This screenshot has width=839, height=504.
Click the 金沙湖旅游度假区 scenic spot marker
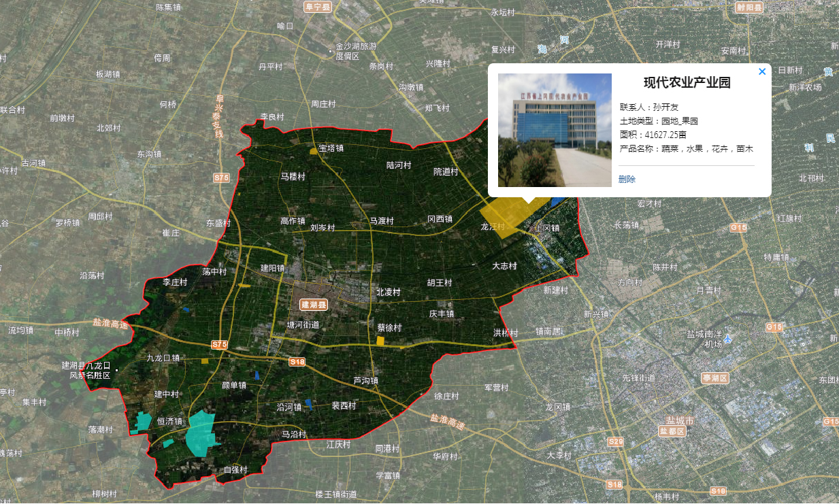(x=331, y=51)
